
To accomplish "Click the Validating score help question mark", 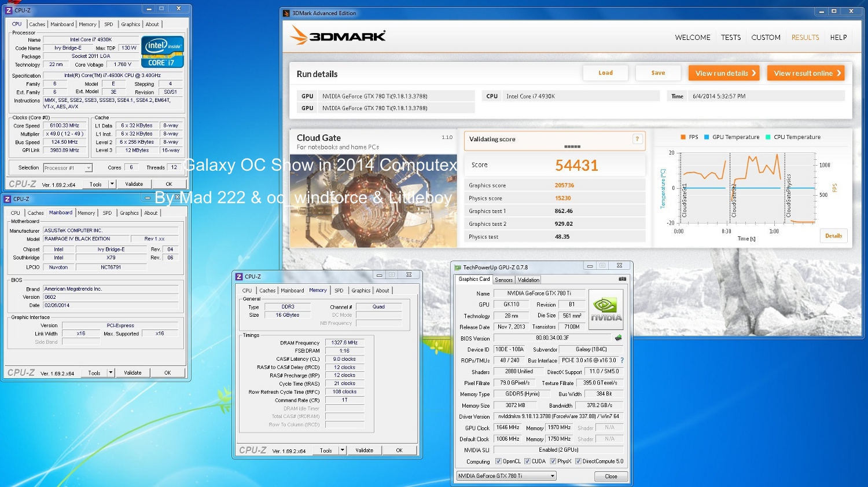I will [x=637, y=139].
